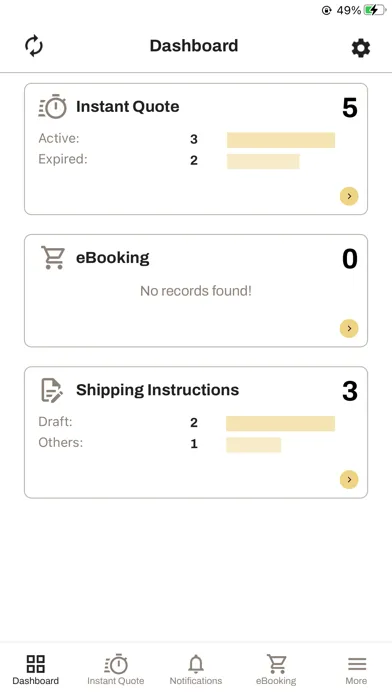
Task: Click the 'No records found!' message
Action: (x=196, y=291)
